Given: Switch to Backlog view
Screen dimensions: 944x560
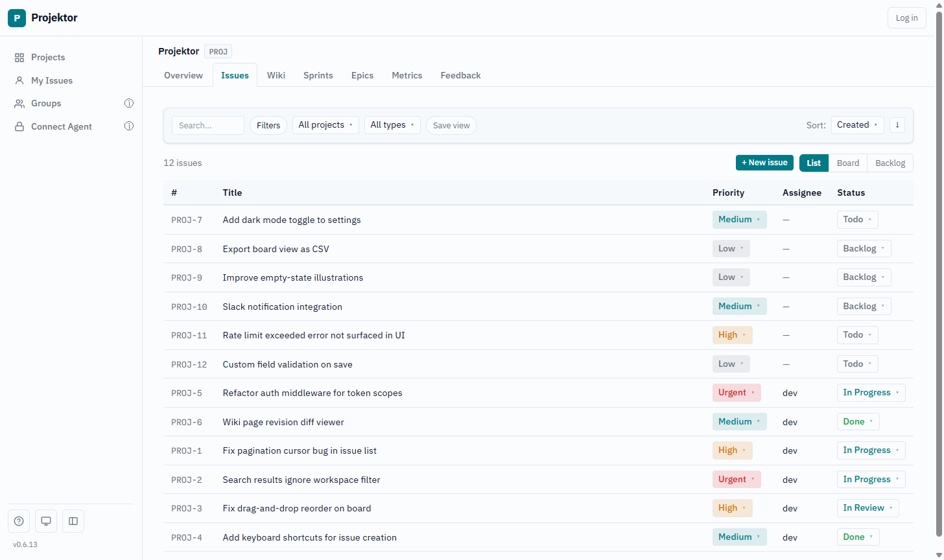Looking at the screenshot, I should pyautogui.click(x=890, y=163).
